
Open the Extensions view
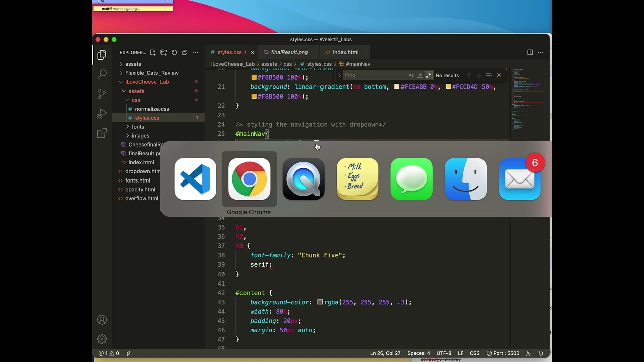tap(102, 133)
